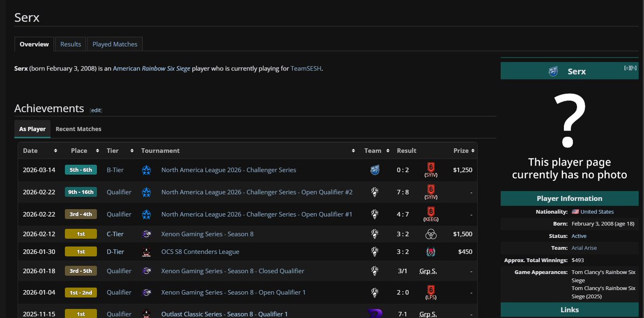This screenshot has height=318, width=644.
Task: Show the Recent Matches tab
Action: tap(78, 129)
